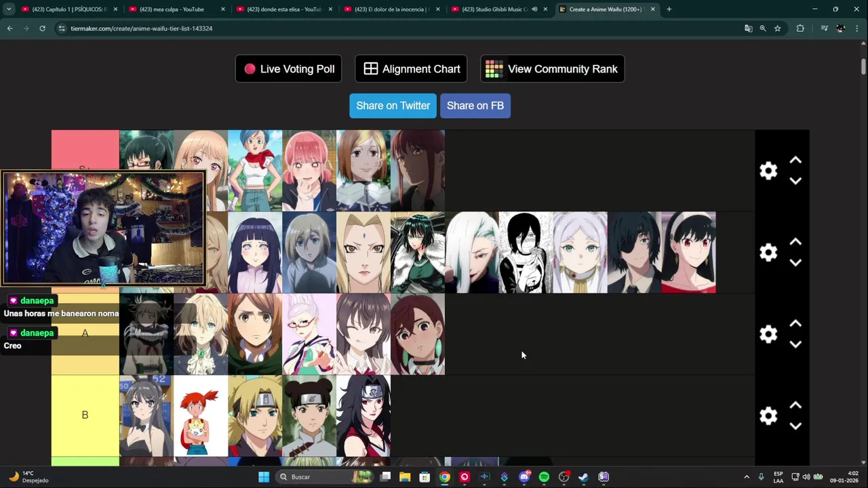Select the orange-haired girl holding Togepi
Viewport: 868px width, 488px height.
[x=201, y=415]
